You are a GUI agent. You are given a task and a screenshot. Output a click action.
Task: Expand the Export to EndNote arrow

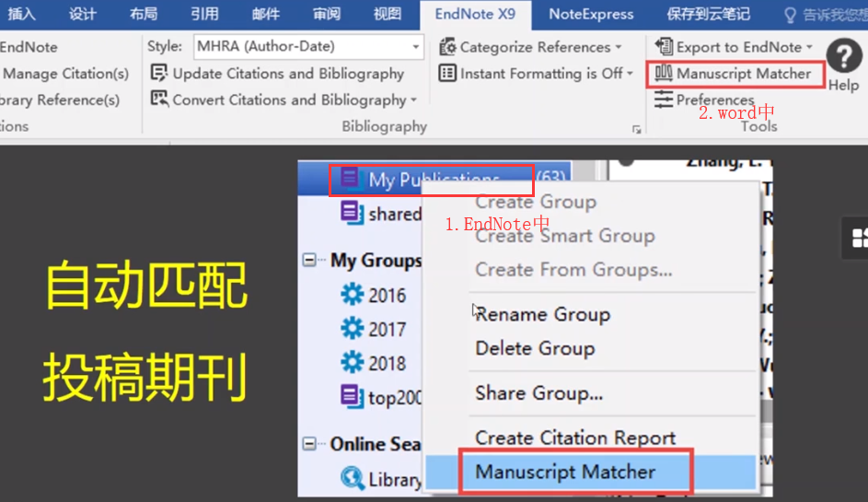(x=809, y=47)
